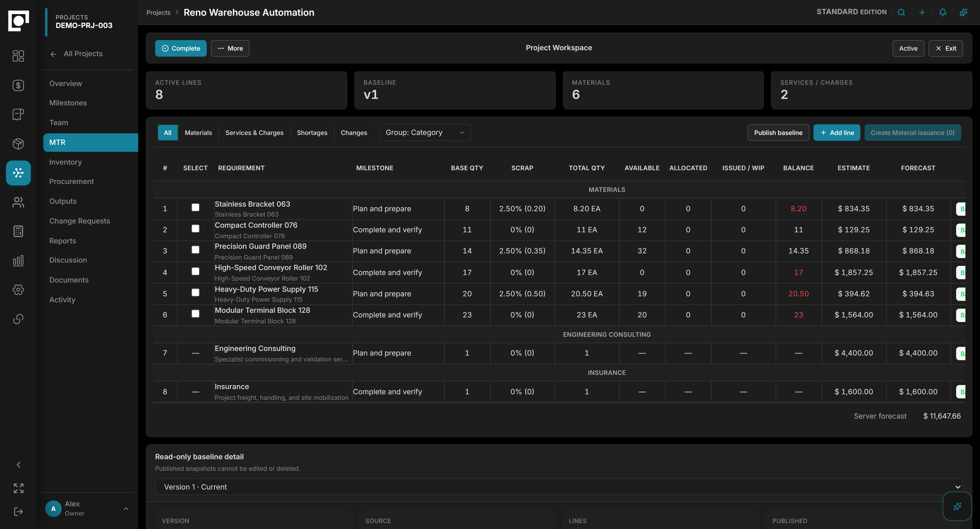
Task: Click the FORECAST column header
Action: (918, 168)
